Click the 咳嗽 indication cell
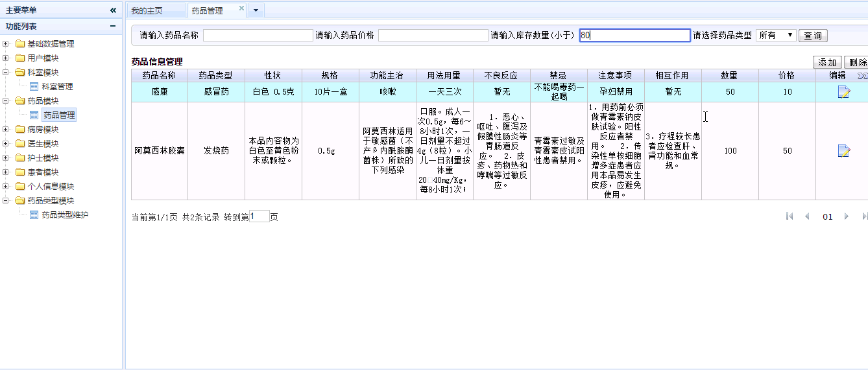This screenshot has width=868, height=370. [387, 92]
